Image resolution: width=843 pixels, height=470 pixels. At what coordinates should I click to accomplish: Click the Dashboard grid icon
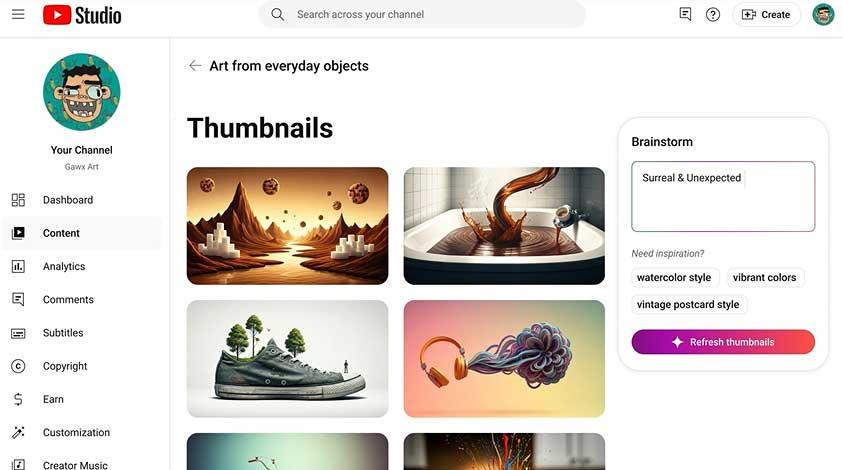[x=18, y=200]
